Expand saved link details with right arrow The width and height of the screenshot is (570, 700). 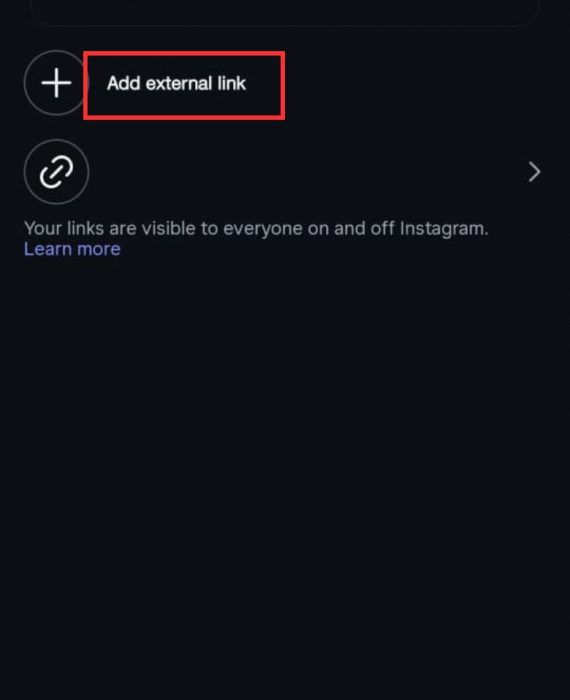pos(534,172)
